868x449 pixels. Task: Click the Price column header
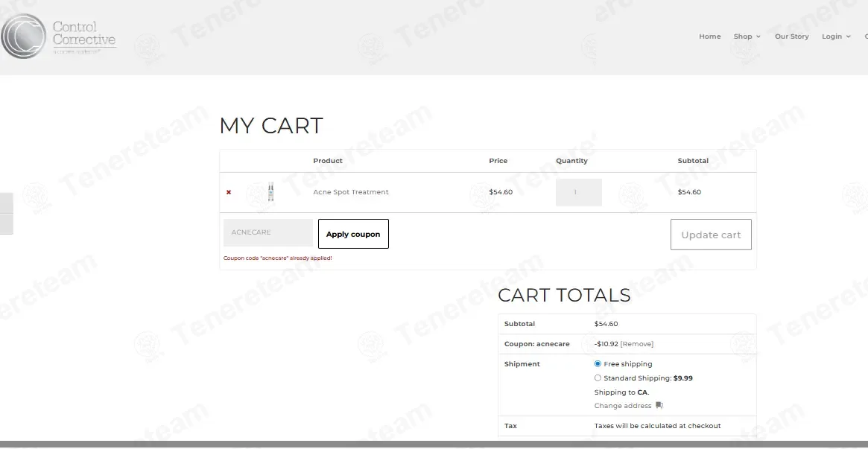(x=498, y=161)
